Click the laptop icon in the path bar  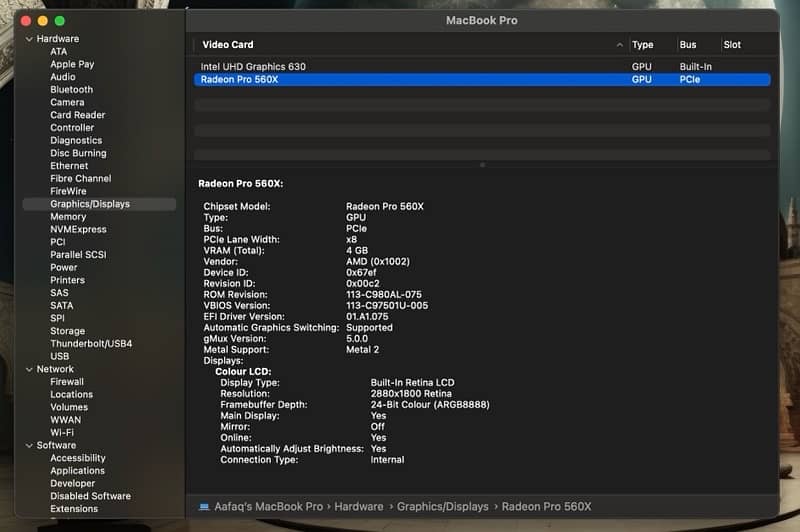[204, 507]
